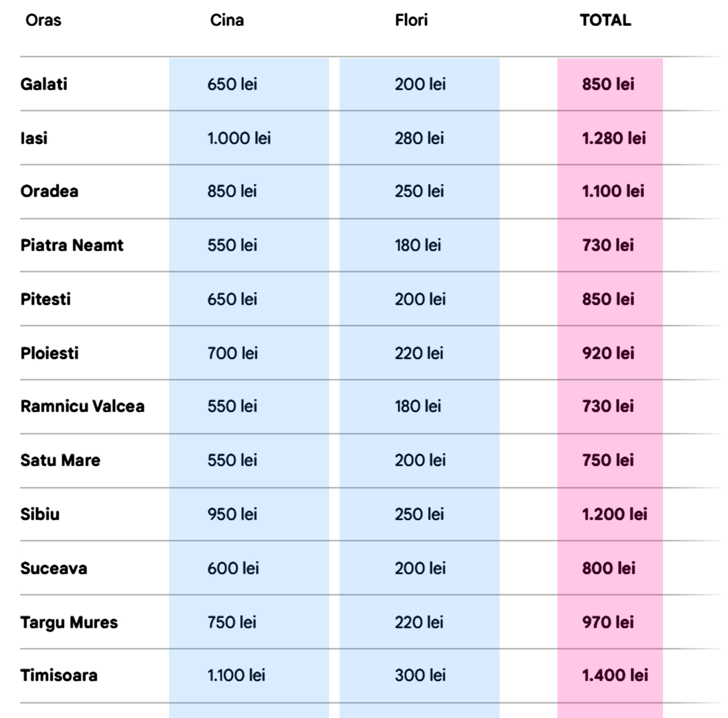Click the Pitesti city name
The height and width of the screenshot is (718, 728).
point(45,299)
